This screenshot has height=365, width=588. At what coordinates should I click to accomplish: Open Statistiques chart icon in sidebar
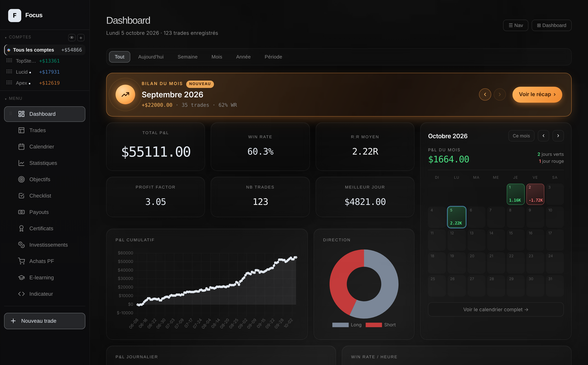21,163
